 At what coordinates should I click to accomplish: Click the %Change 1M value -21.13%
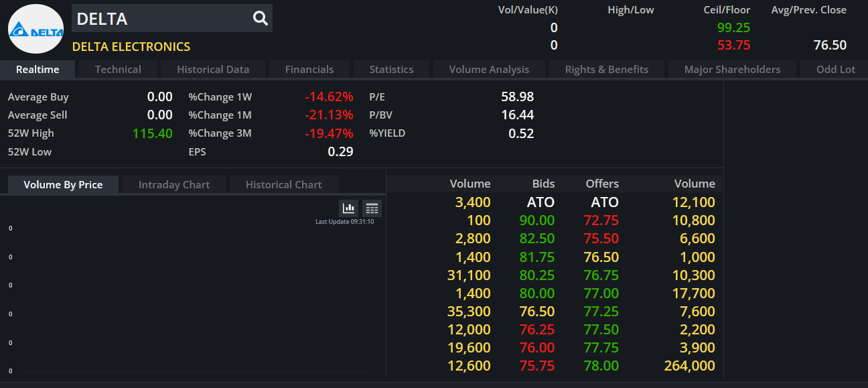click(329, 115)
